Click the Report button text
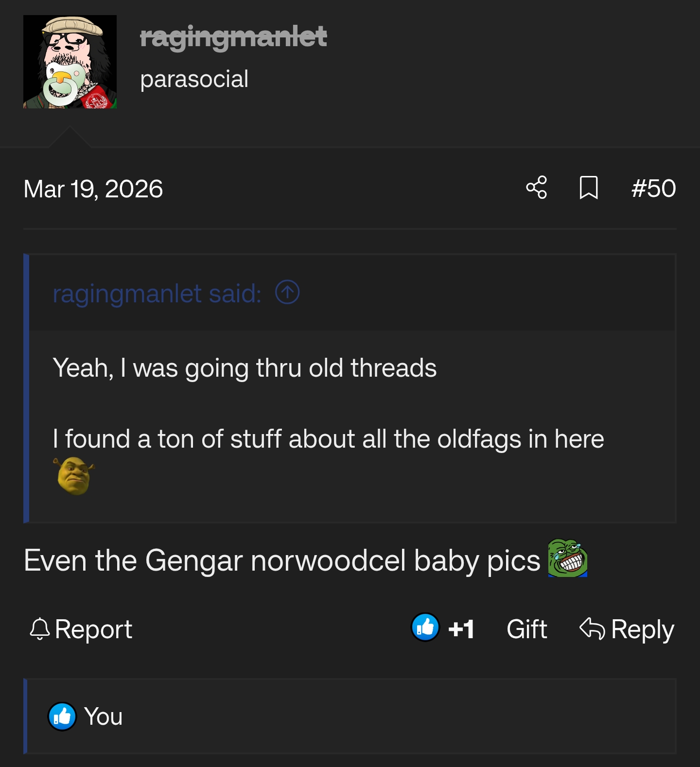The height and width of the screenshot is (767, 700). [x=93, y=629]
